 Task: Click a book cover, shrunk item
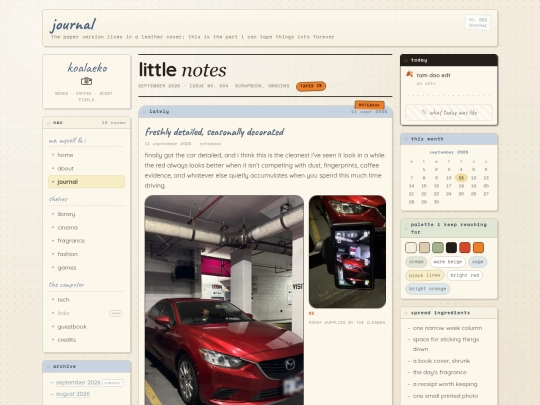pyautogui.click(x=441, y=361)
